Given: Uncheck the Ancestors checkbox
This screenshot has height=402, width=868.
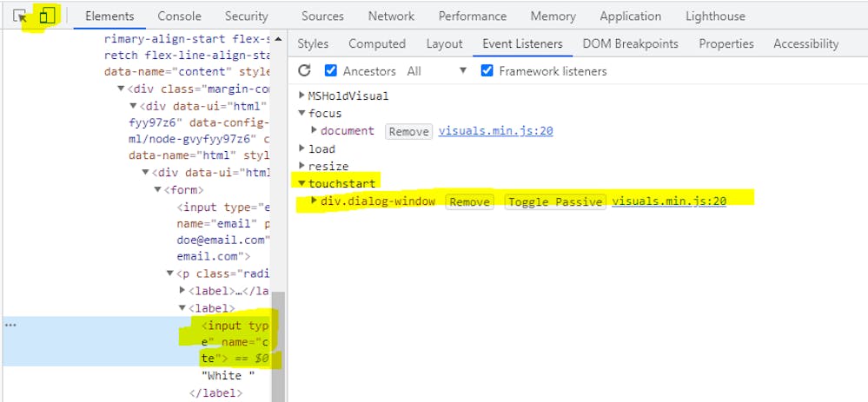Looking at the screenshot, I should click(x=331, y=71).
